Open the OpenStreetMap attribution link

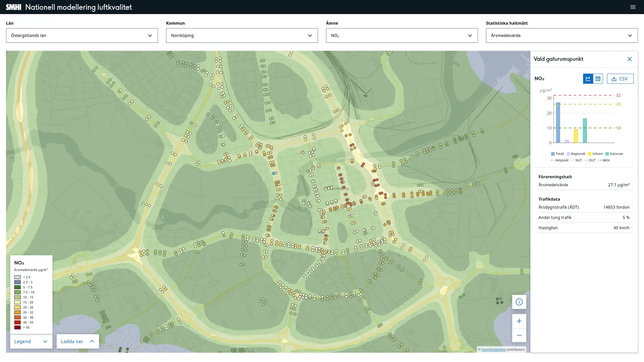(x=493, y=350)
